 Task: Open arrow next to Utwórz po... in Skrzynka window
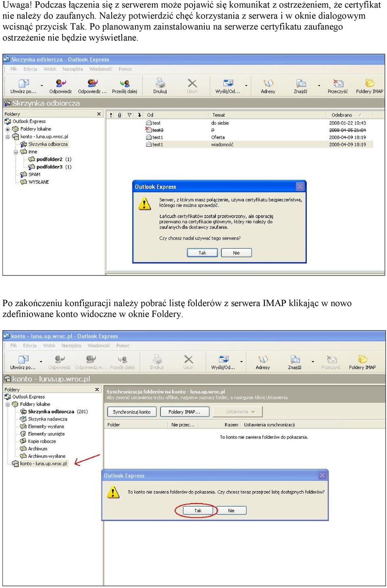42,85
